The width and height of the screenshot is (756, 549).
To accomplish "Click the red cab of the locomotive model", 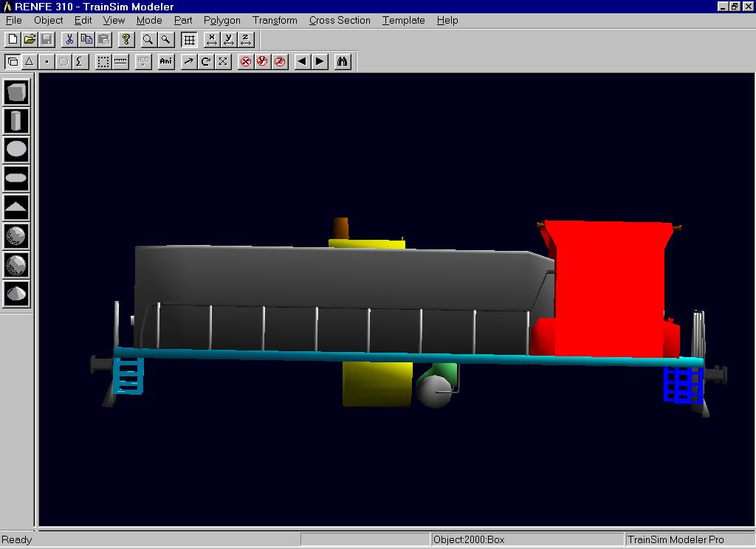I will tap(609, 288).
